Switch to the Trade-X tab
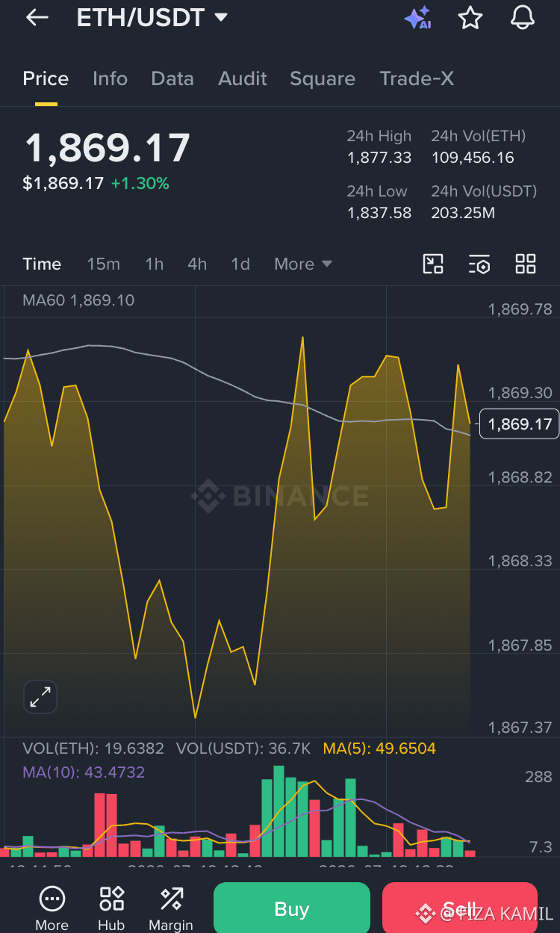Viewport: 560px width, 933px height. click(x=417, y=79)
